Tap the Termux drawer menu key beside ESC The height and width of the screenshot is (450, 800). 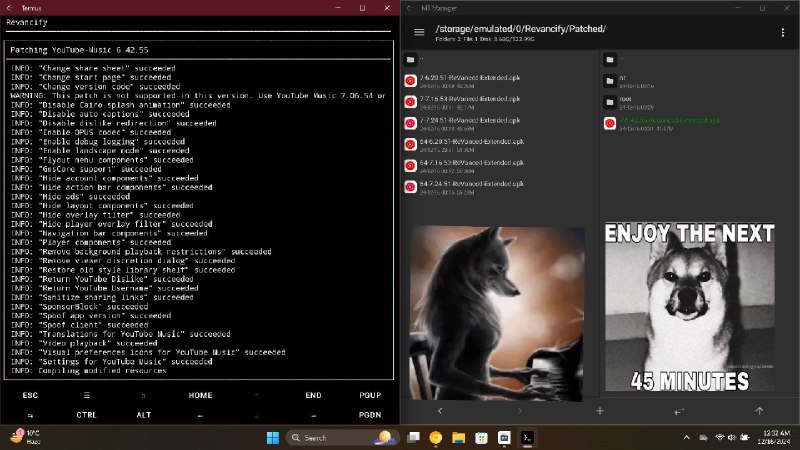(87, 395)
